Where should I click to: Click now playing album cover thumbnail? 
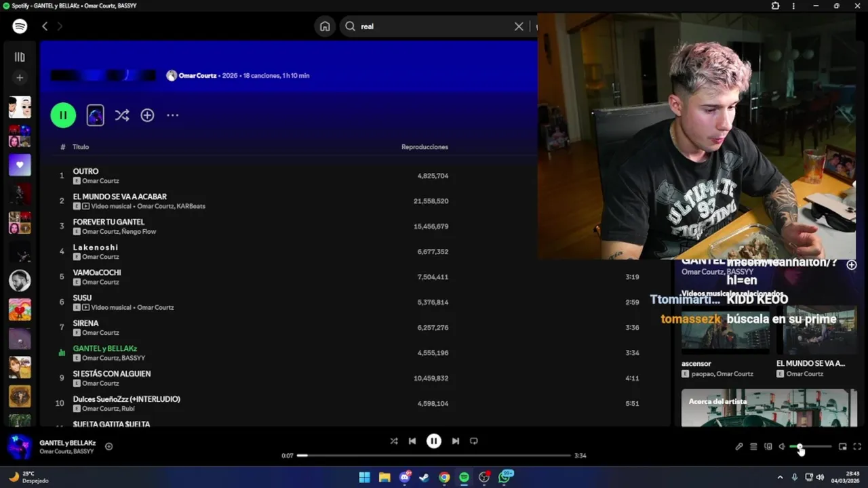coord(20,447)
